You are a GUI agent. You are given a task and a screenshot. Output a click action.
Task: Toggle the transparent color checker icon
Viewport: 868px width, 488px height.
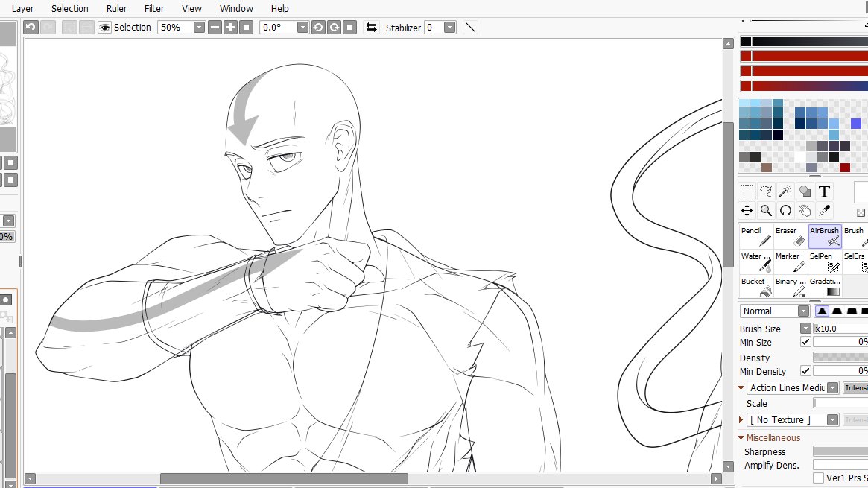pos(861,212)
